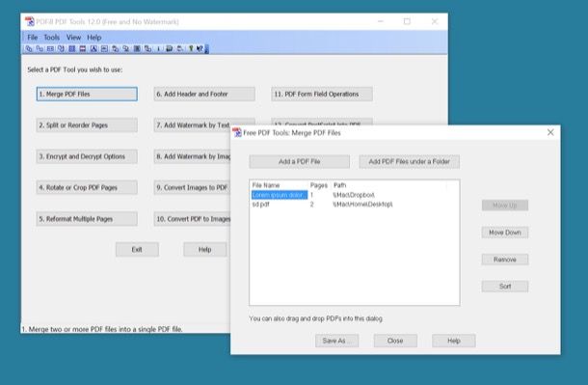Viewport: 588px width, 385px height.
Task: Click the Convert Images to PDF toolbar icon
Action: tap(116, 49)
